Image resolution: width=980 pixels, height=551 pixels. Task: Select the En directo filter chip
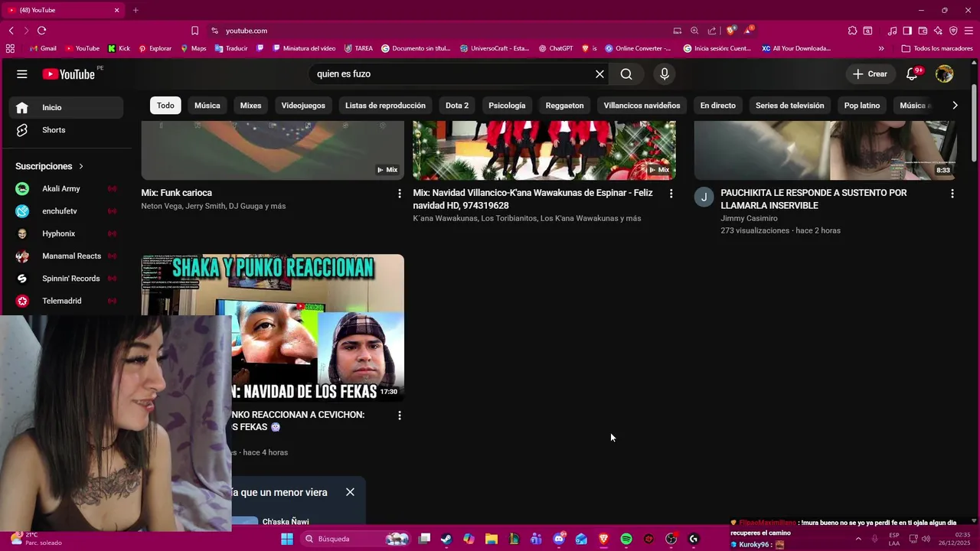pyautogui.click(x=717, y=106)
